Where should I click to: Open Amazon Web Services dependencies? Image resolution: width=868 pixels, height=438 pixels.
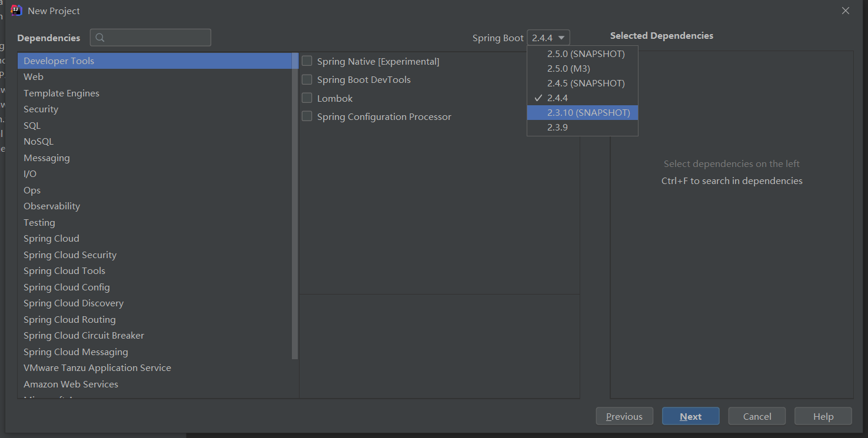point(71,384)
